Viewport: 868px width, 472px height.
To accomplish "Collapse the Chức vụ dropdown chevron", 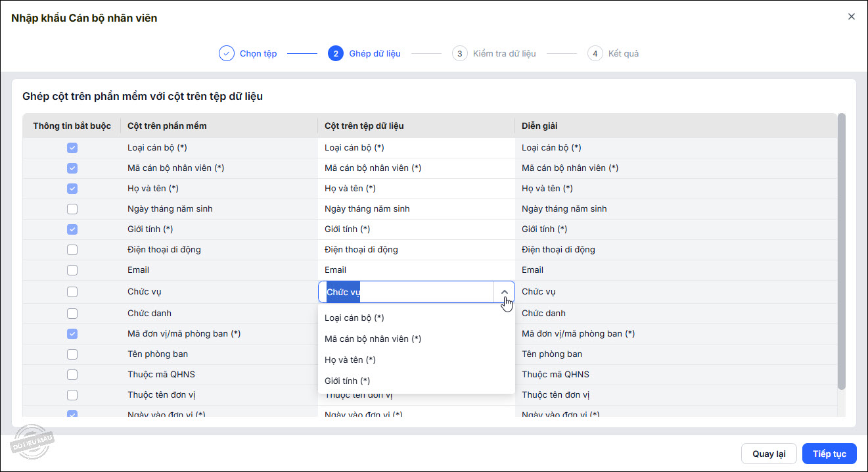I will pyautogui.click(x=504, y=292).
